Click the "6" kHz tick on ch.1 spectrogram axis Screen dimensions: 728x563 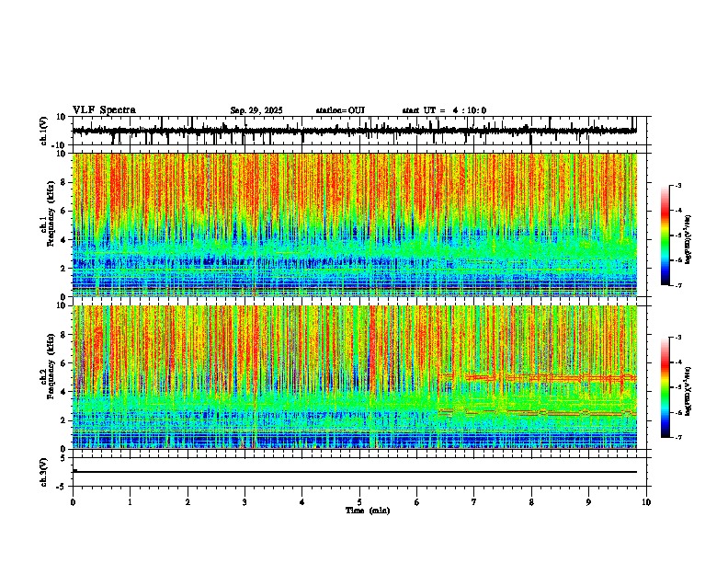point(63,211)
